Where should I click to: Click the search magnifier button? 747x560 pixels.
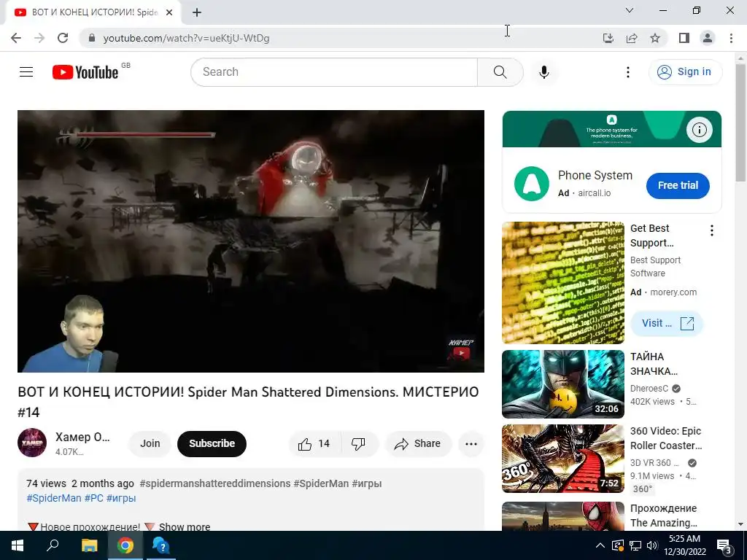click(500, 72)
